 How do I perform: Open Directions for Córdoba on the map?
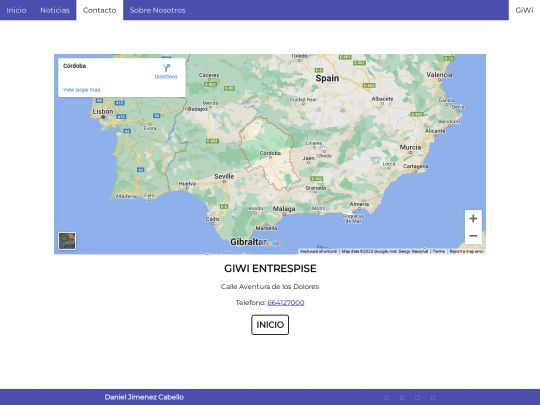(166, 71)
